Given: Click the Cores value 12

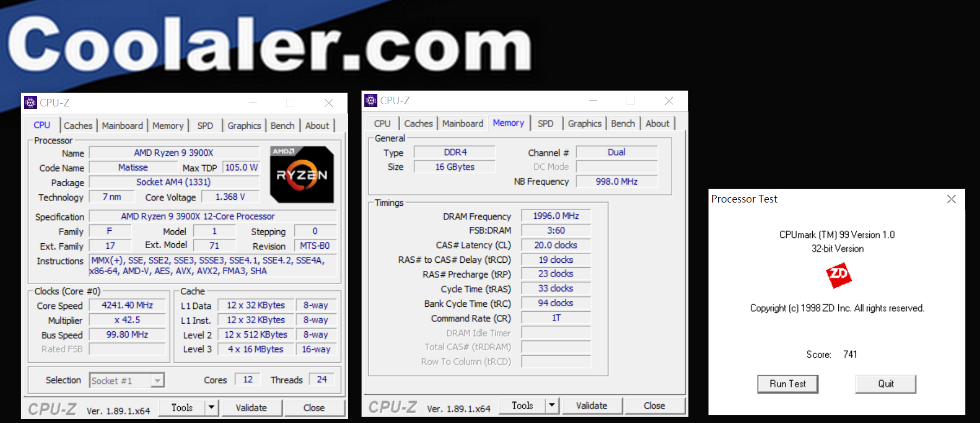Looking at the screenshot, I should (x=248, y=380).
